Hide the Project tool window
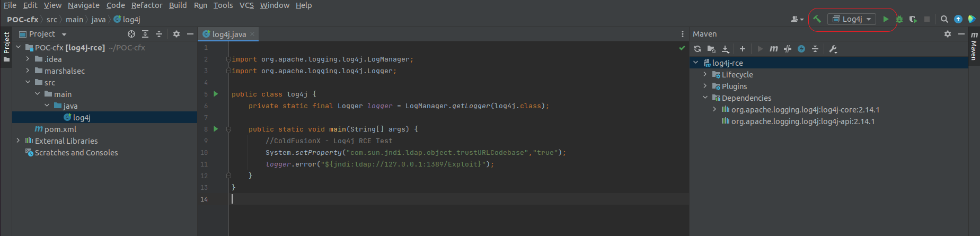The width and height of the screenshot is (980, 236). pos(190,34)
